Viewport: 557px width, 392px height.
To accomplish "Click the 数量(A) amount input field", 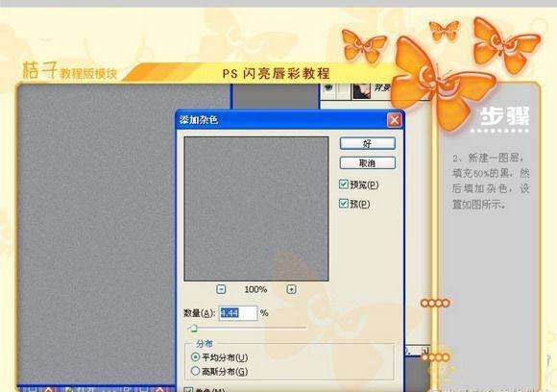I will [238, 313].
